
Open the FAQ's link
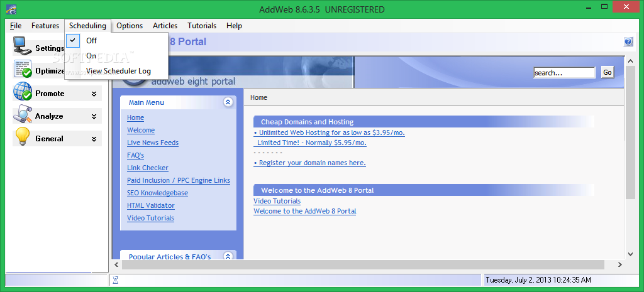pos(136,156)
